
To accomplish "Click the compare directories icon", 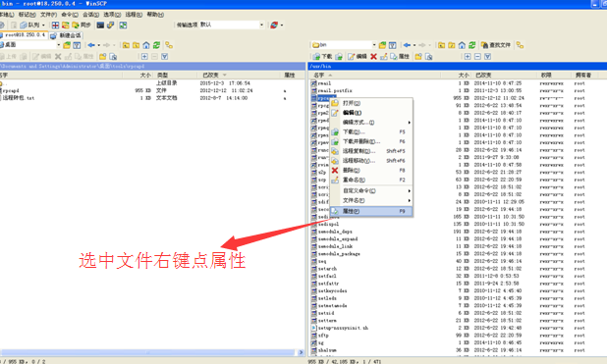I will point(55,26).
